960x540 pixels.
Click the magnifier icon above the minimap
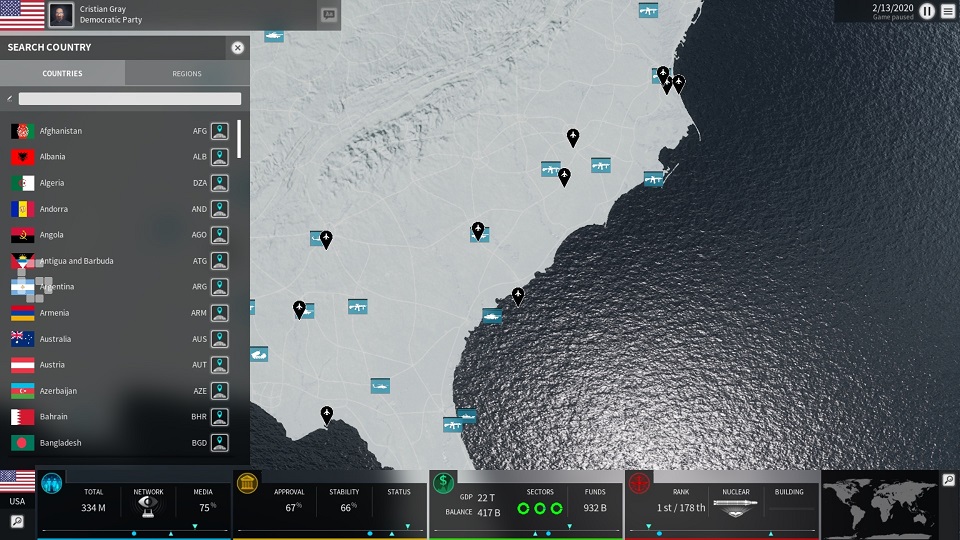coord(948,480)
